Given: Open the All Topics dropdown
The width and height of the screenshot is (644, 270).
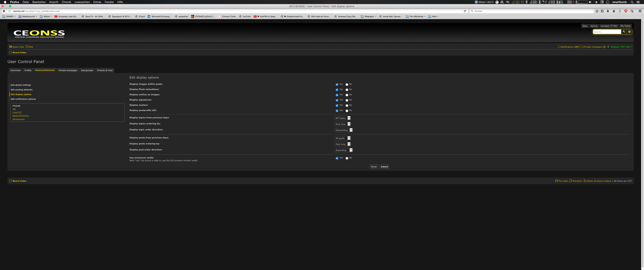Looking at the screenshot, I should [x=343, y=118].
